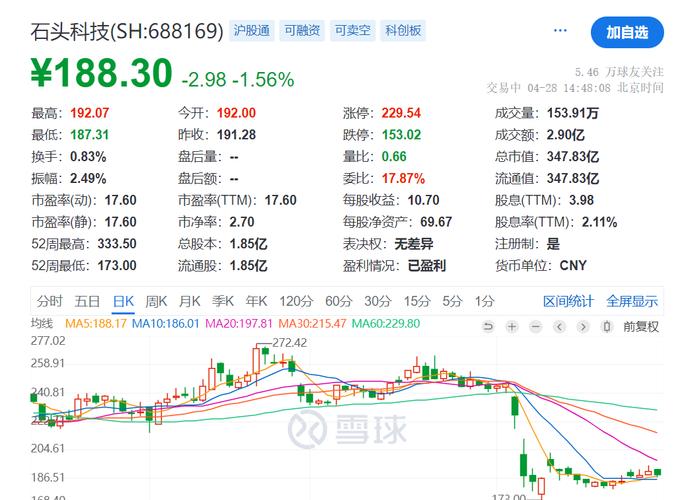Select the 日K chart tab
678x500 pixels.
123,301
